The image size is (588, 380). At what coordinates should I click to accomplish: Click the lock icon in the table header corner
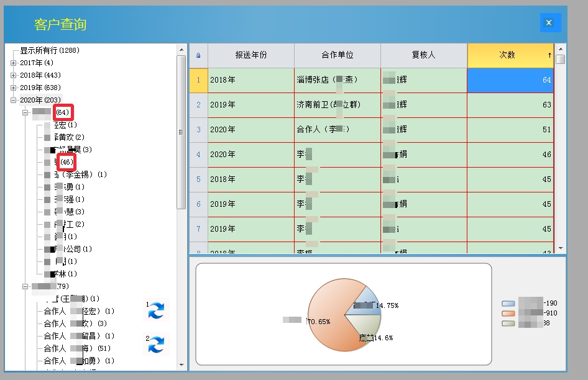198,55
